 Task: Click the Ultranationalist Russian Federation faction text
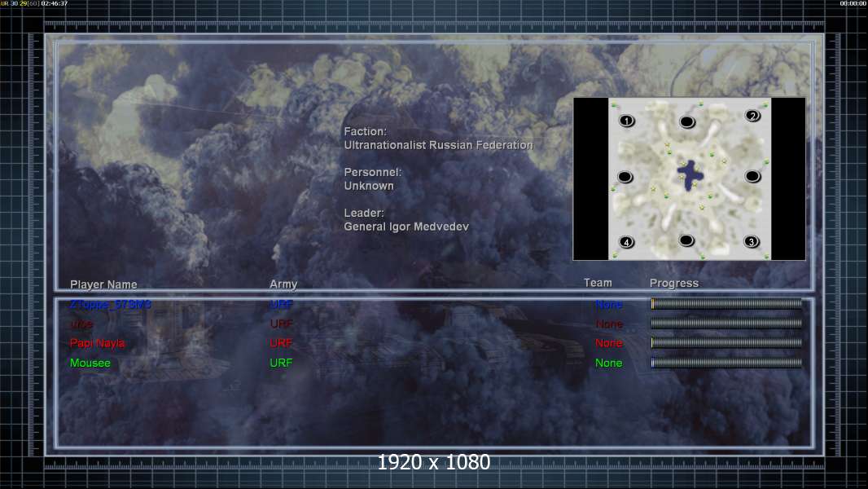click(438, 145)
